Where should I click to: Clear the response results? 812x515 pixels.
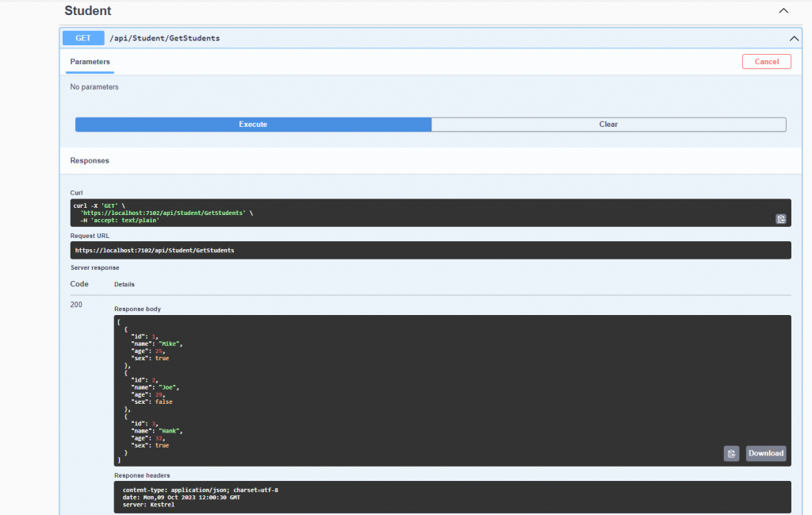tap(608, 125)
